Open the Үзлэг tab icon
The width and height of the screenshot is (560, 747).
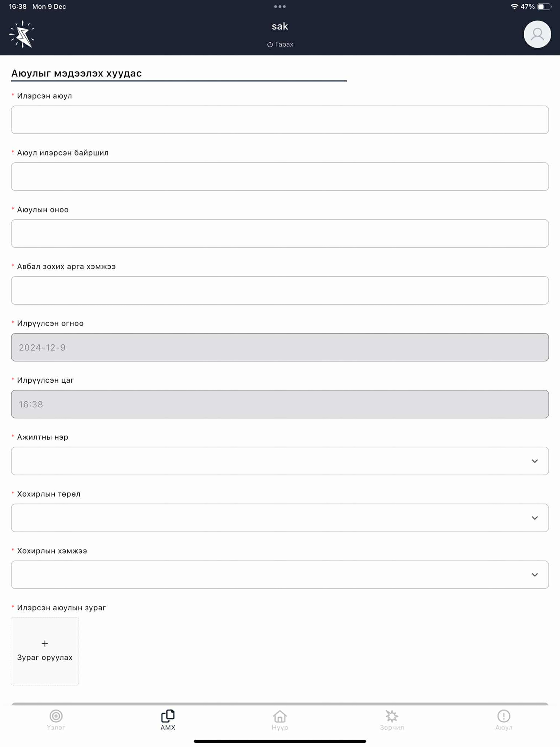(x=56, y=716)
